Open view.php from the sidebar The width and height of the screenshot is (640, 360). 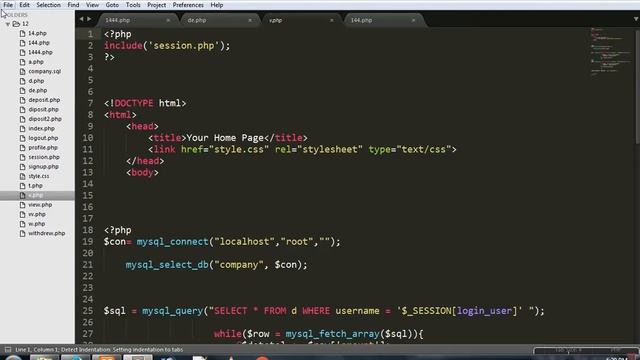40,204
